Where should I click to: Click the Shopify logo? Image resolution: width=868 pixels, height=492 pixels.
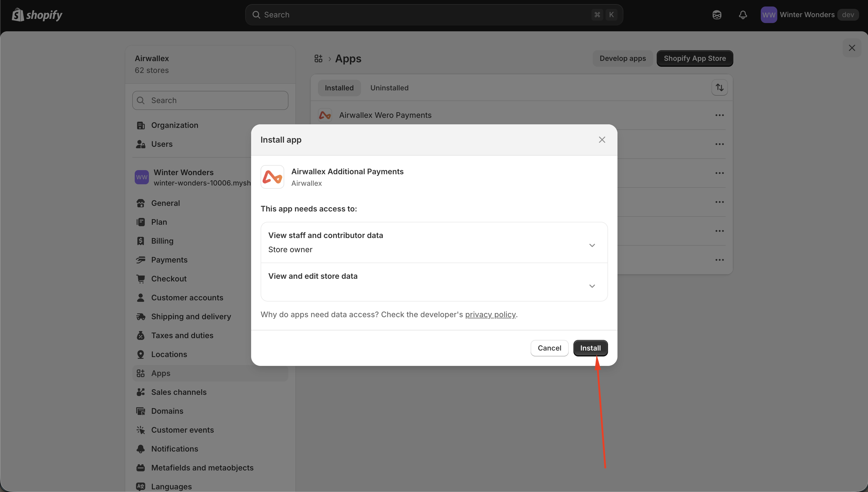pyautogui.click(x=37, y=14)
